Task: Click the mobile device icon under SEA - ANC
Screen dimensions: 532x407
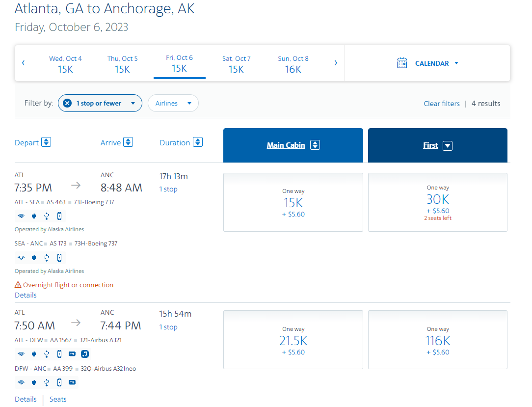Action: point(59,257)
